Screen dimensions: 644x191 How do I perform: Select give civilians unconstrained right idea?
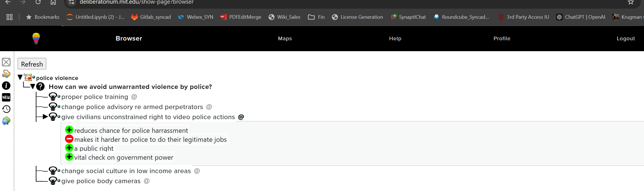click(148, 117)
